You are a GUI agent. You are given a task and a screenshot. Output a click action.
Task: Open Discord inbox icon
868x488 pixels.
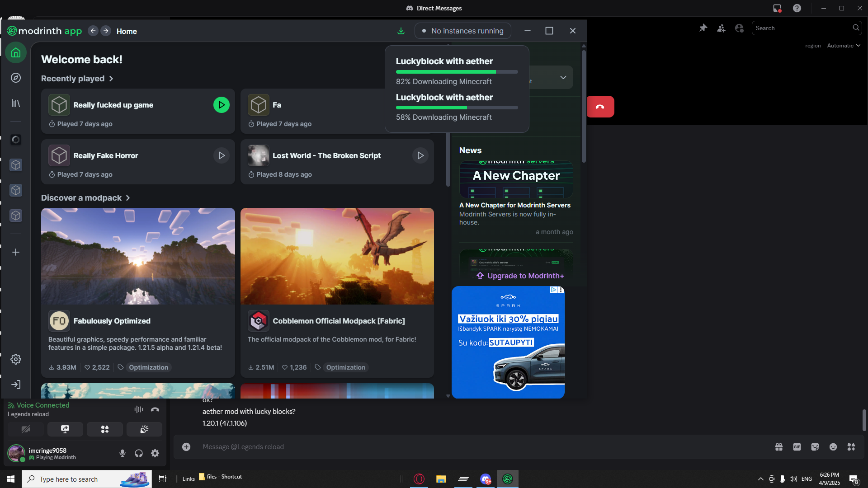tap(777, 8)
